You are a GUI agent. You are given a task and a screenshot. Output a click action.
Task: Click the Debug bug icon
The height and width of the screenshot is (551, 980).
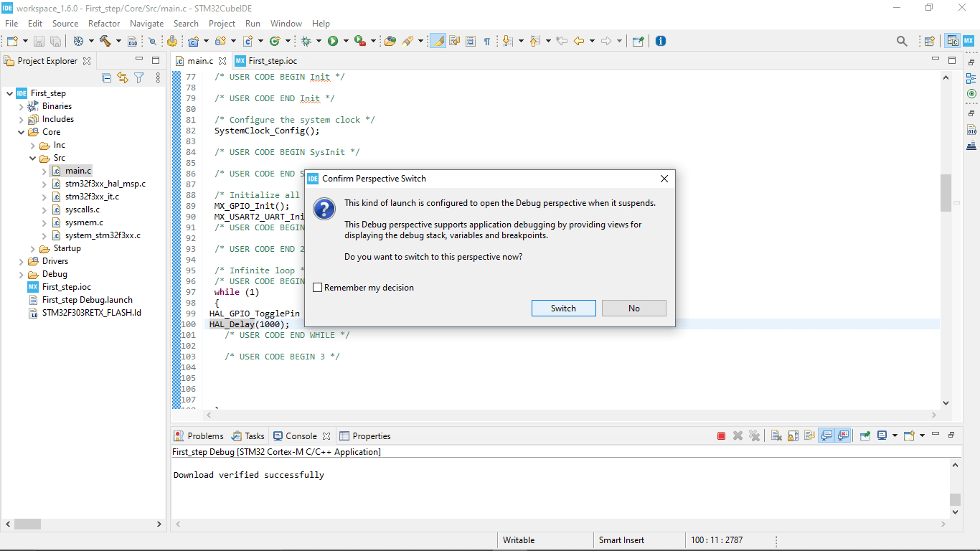click(306, 41)
